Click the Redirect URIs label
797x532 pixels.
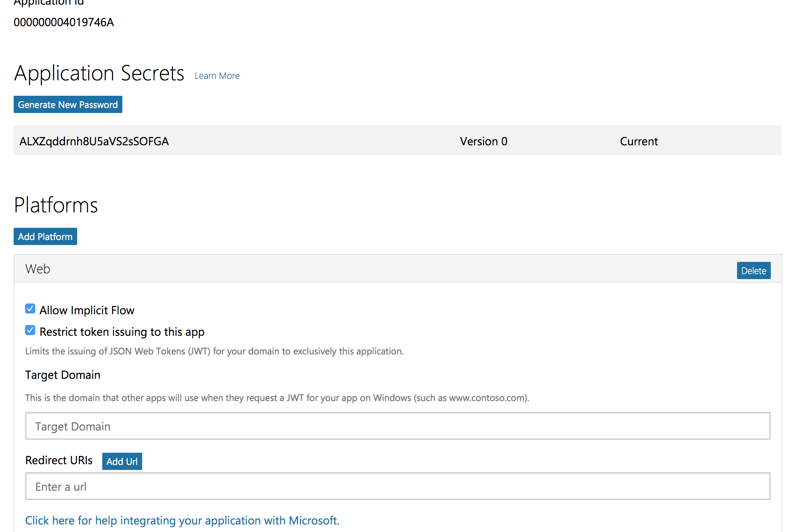[58, 460]
